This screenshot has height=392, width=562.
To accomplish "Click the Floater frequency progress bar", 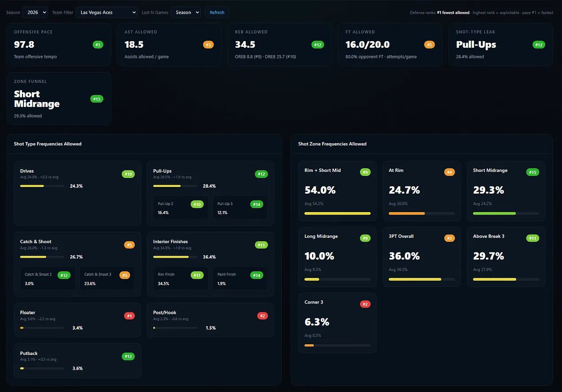I will coord(42,328).
